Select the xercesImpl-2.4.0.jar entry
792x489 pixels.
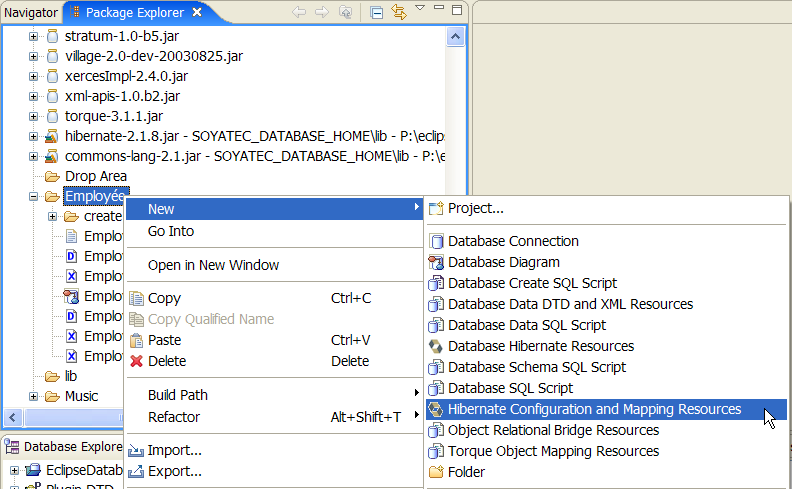pyautogui.click(x=126, y=76)
